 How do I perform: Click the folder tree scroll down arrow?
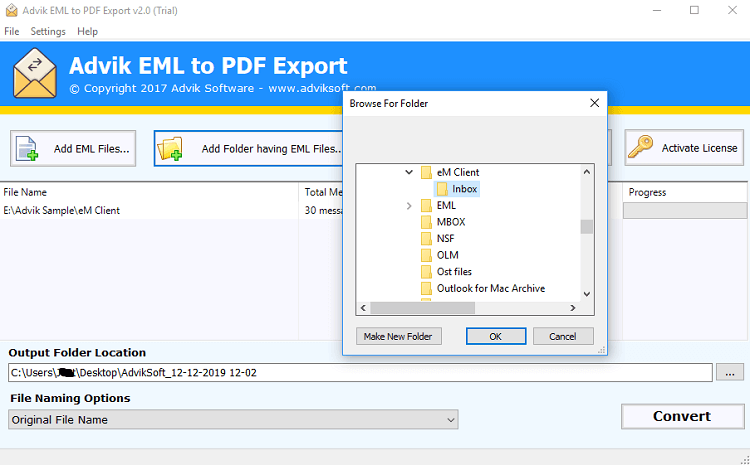click(587, 294)
